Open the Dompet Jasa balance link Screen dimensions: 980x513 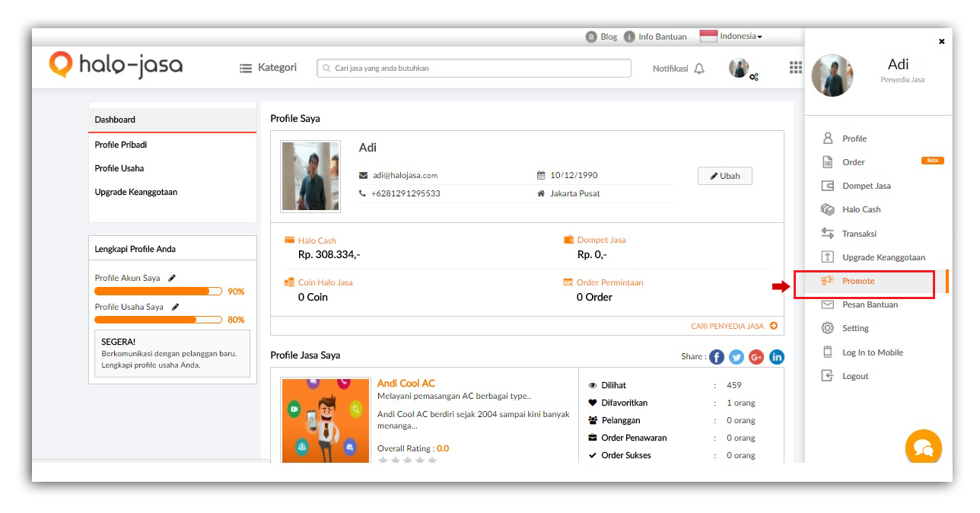click(x=601, y=240)
